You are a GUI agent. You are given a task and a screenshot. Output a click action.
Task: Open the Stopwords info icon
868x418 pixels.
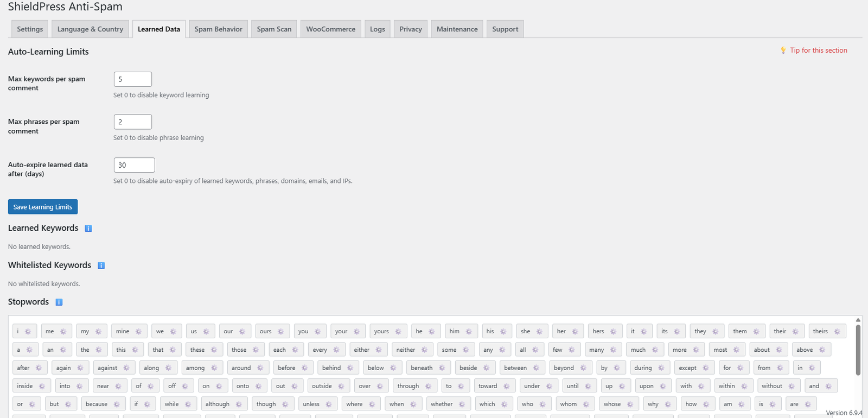tap(59, 302)
